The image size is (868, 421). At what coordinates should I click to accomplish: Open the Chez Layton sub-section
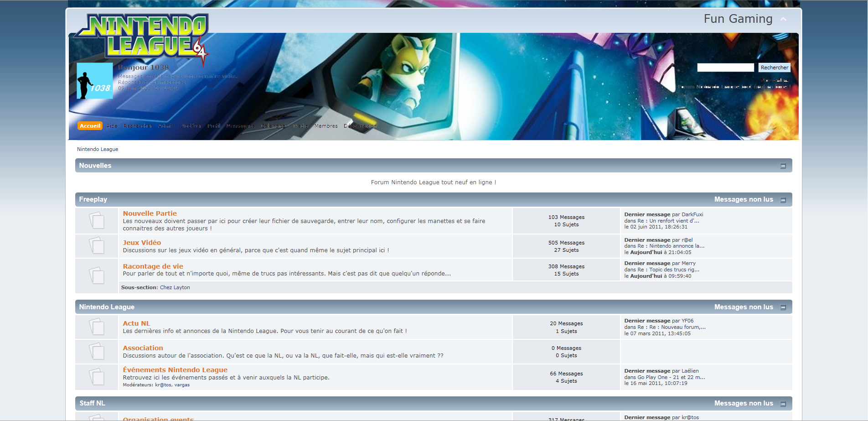pyautogui.click(x=175, y=287)
